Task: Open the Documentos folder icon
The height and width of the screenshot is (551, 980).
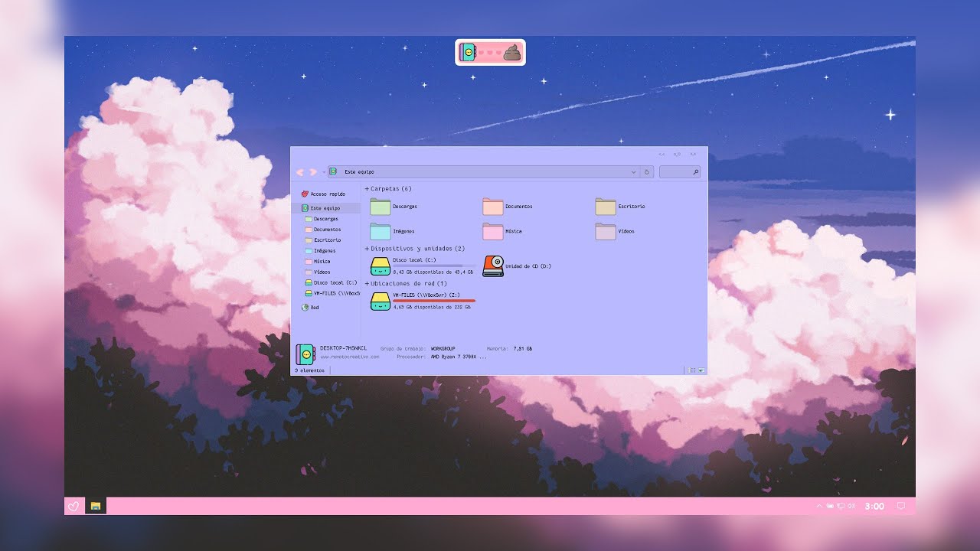Action: tap(493, 207)
